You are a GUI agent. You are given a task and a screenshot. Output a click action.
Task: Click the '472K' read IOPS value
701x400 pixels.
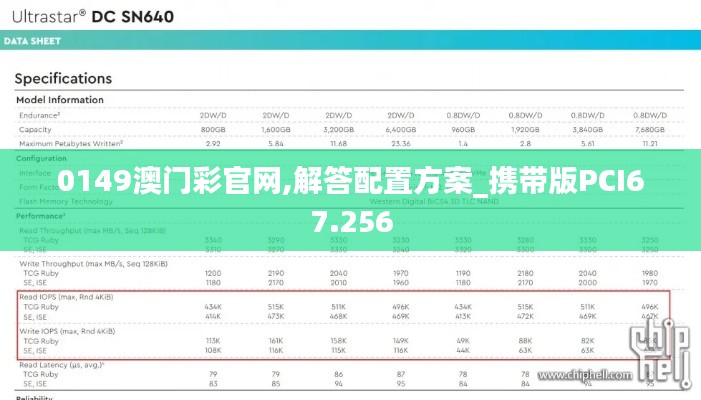pos(525,316)
